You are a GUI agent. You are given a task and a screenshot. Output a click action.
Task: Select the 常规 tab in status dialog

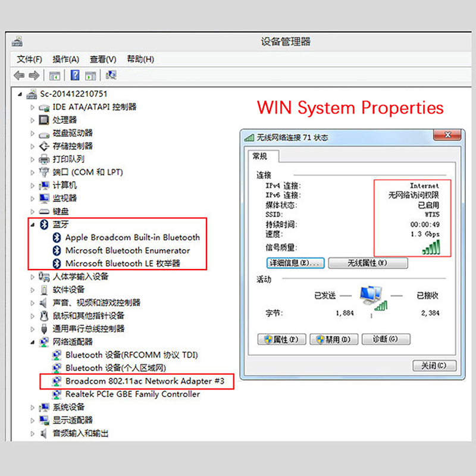260,156
